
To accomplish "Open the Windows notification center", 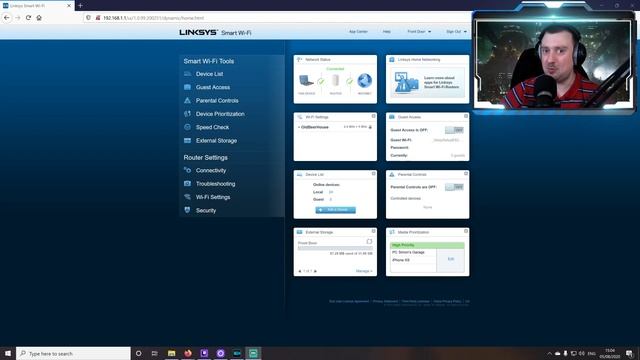I will pos(629,353).
